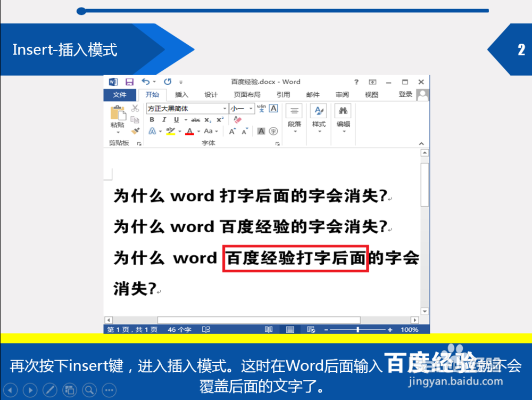Redo using the repeat arrow icon
The height and width of the screenshot is (400, 532).
(168, 81)
